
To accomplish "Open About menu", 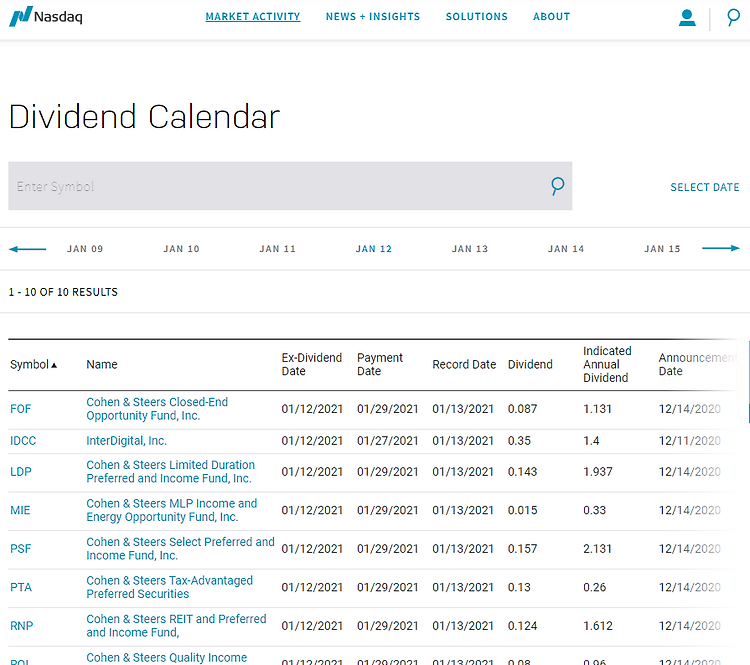I will click(551, 16).
